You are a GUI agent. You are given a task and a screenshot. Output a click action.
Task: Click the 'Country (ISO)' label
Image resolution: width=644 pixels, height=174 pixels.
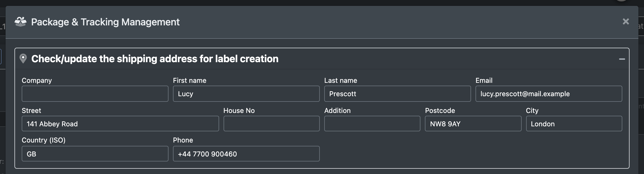44,140
